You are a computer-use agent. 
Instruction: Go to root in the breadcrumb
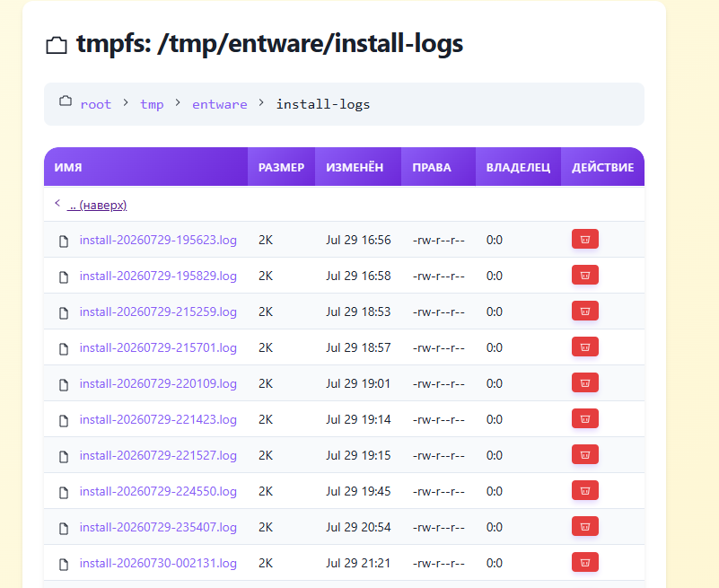coord(95,104)
